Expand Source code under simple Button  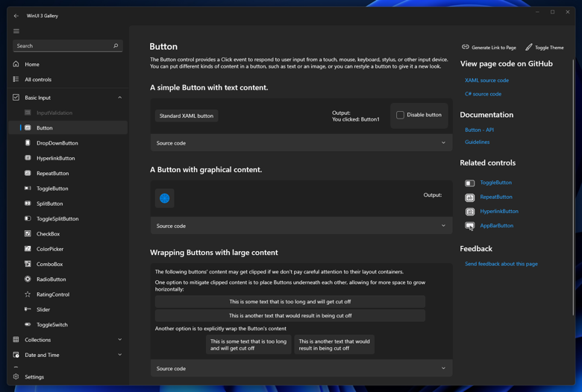coord(301,143)
